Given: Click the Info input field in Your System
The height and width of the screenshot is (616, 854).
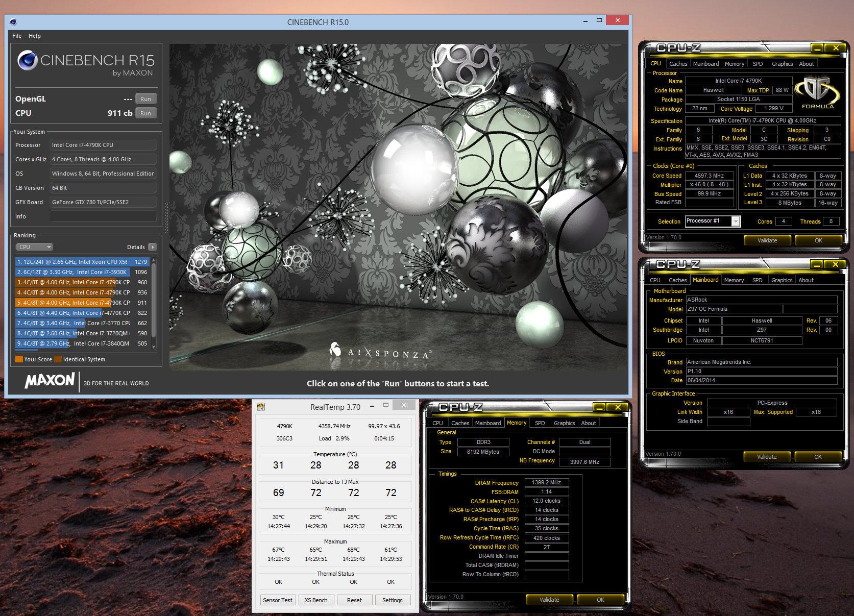Looking at the screenshot, I should [103, 216].
